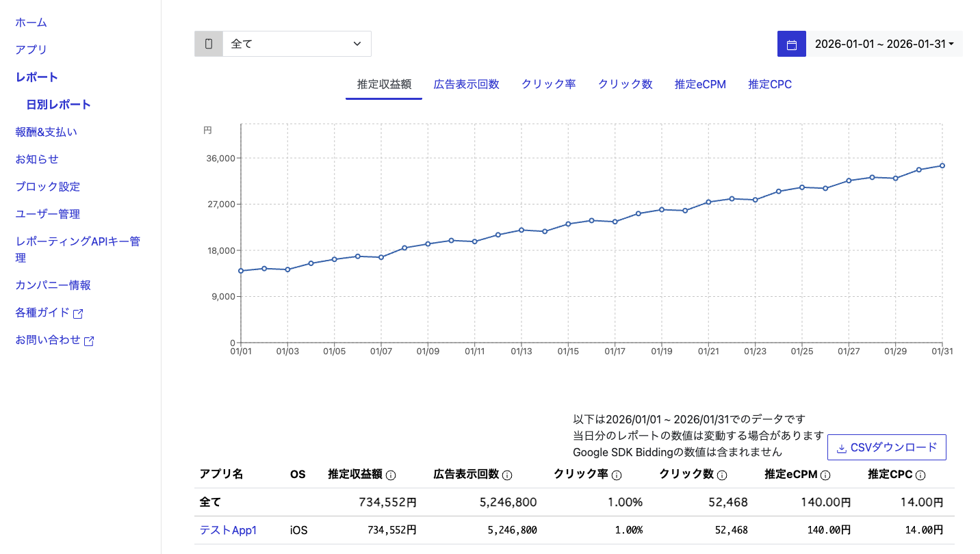Click the smartphone device filter icon
This screenshot has height=554, width=980.
[x=208, y=43]
